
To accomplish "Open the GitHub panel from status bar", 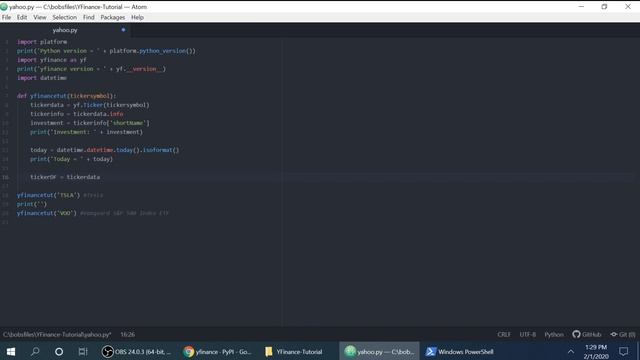I will click(x=587, y=334).
